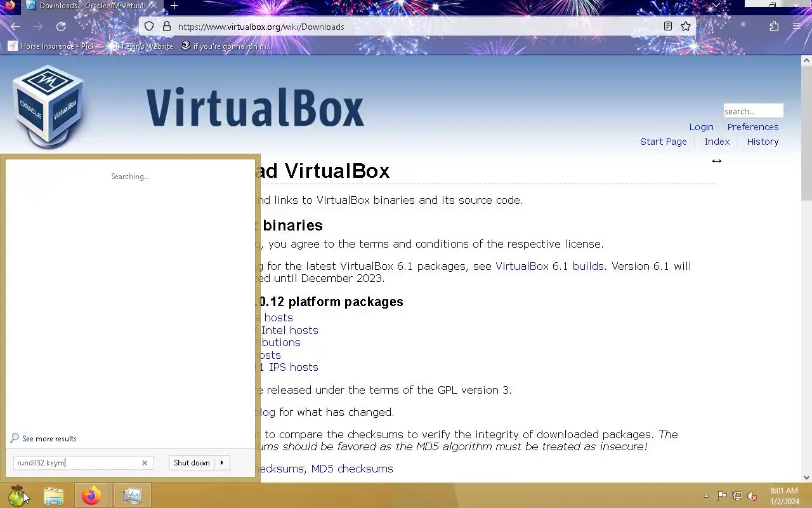Go to the Start Page link

click(x=664, y=142)
